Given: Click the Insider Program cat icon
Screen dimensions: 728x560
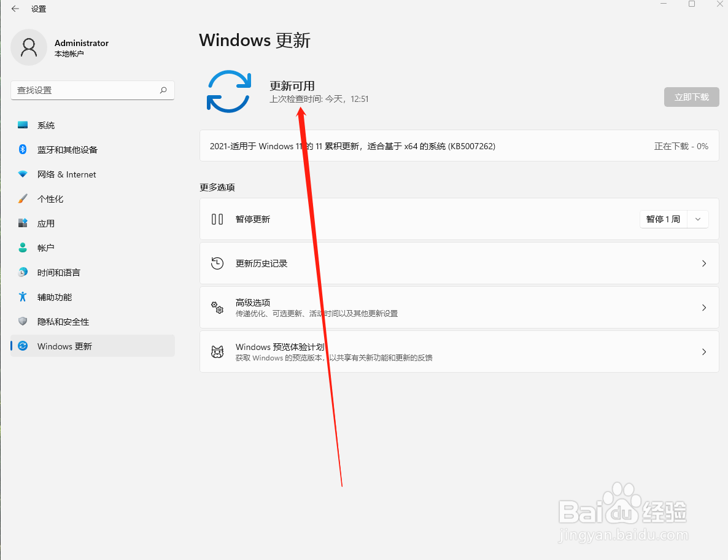Looking at the screenshot, I should coord(217,351).
